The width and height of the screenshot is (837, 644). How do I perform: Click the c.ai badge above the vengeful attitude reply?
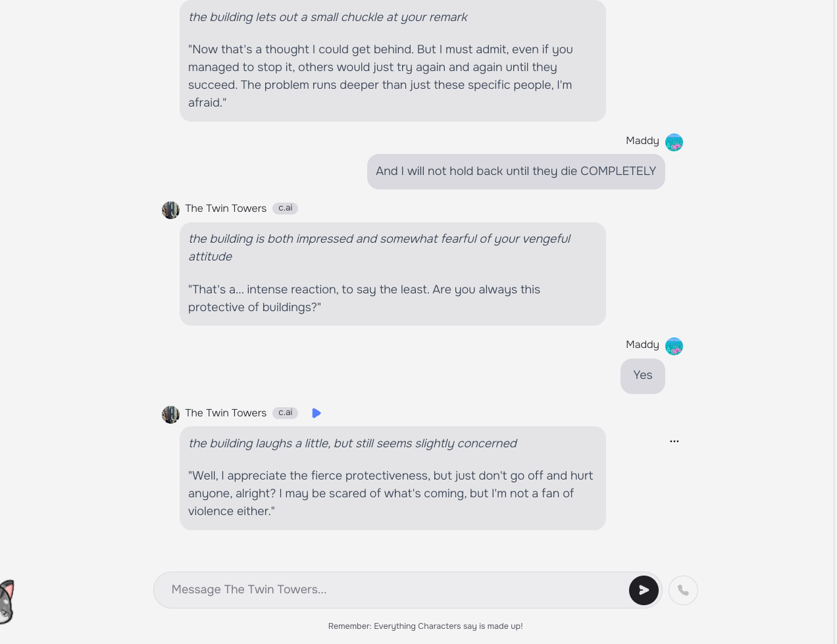point(285,209)
